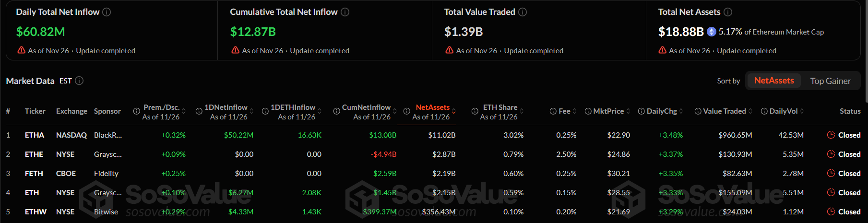The height and width of the screenshot is (223, 868).
Task: Sort table by 1DNetInflow column arrows
Action: click(x=251, y=111)
